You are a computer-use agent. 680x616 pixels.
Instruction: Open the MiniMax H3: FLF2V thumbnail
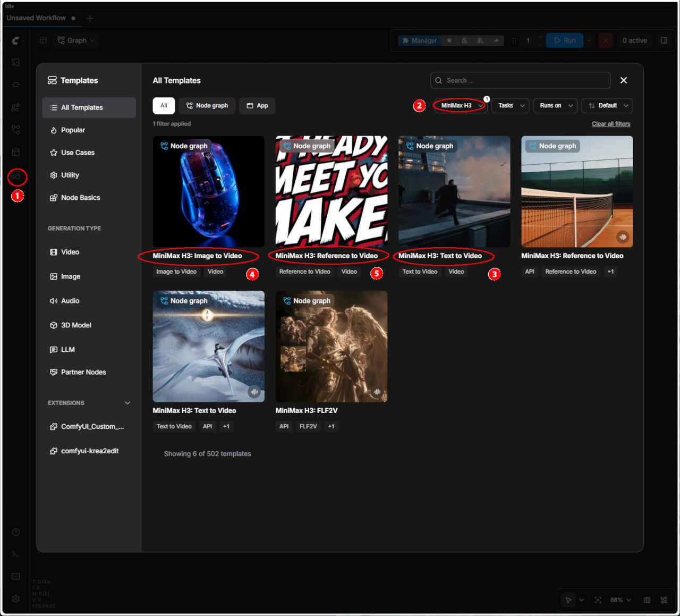click(x=331, y=347)
